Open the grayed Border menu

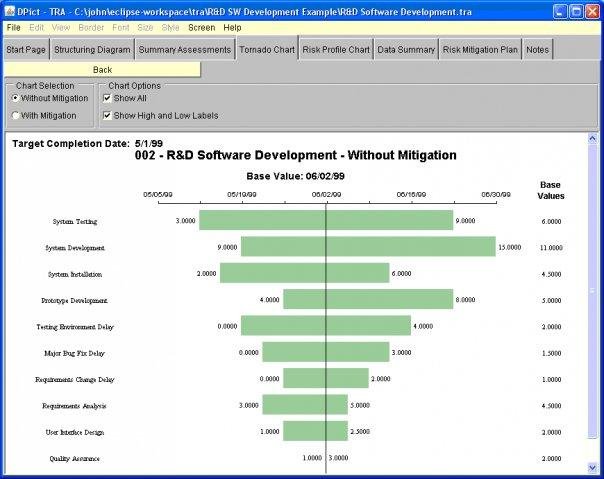coord(91,28)
